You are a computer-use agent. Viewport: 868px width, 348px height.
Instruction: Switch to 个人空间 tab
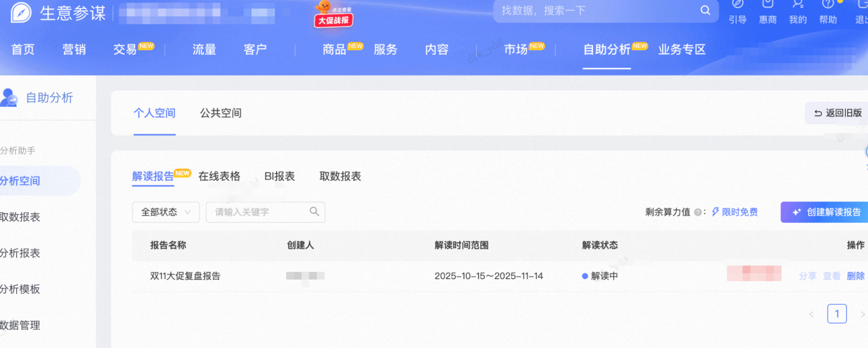point(154,113)
